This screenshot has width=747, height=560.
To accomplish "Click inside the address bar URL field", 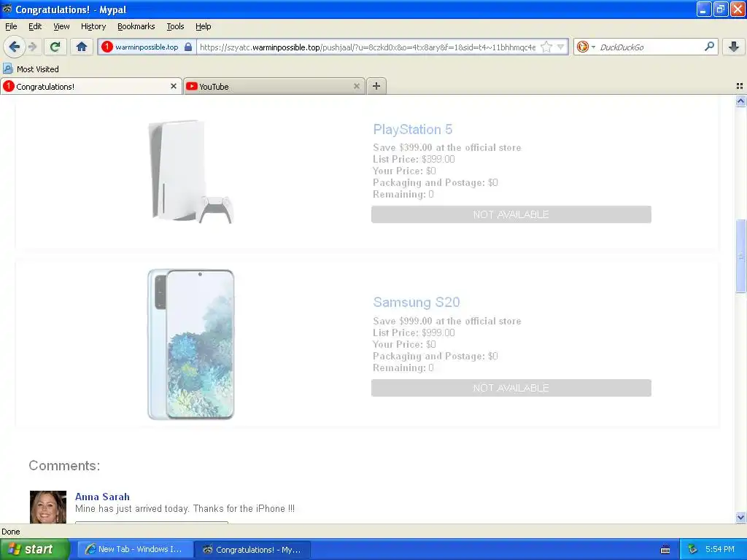I will [x=368, y=47].
